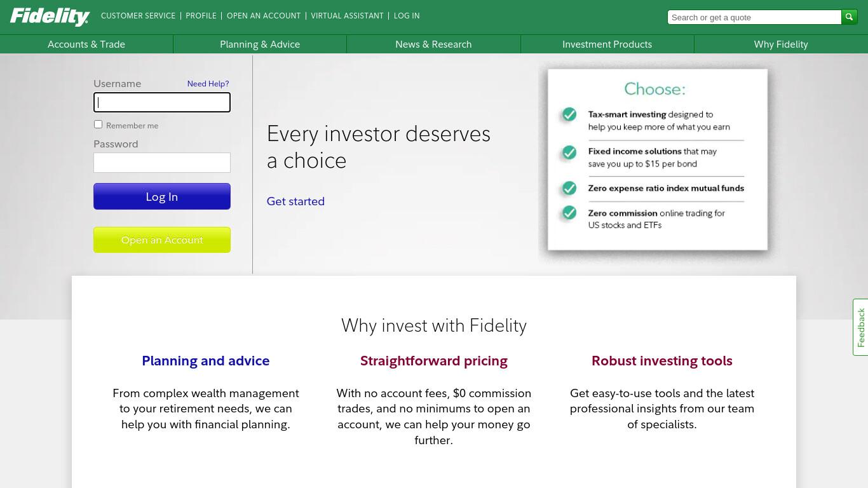This screenshot has height=488, width=868.
Task: Click Log In header link
Action: [407, 16]
